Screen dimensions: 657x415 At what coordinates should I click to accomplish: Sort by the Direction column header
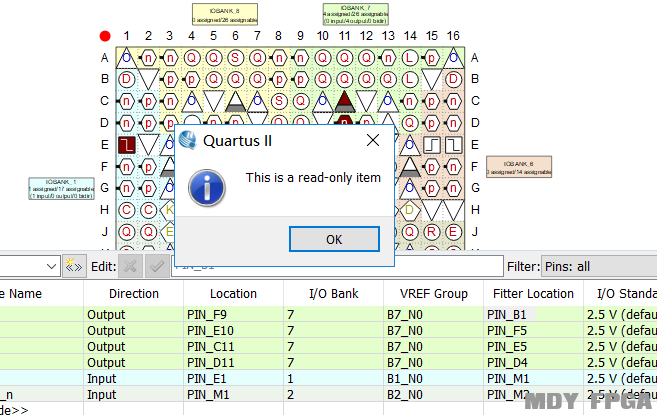[133, 294]
